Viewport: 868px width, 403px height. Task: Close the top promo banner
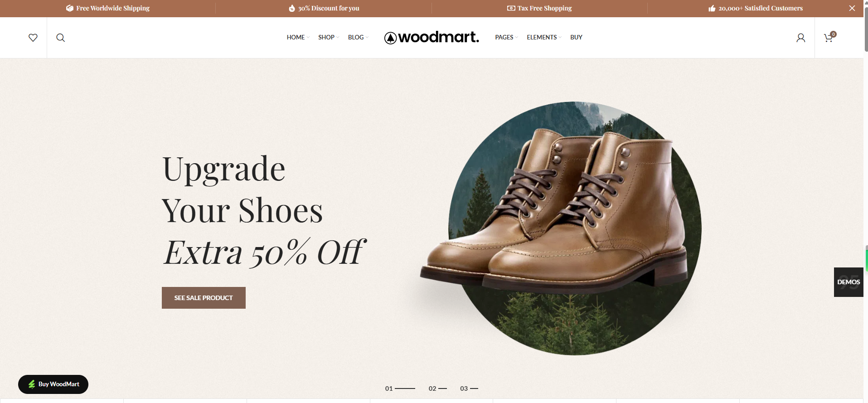tap(852, 8)
